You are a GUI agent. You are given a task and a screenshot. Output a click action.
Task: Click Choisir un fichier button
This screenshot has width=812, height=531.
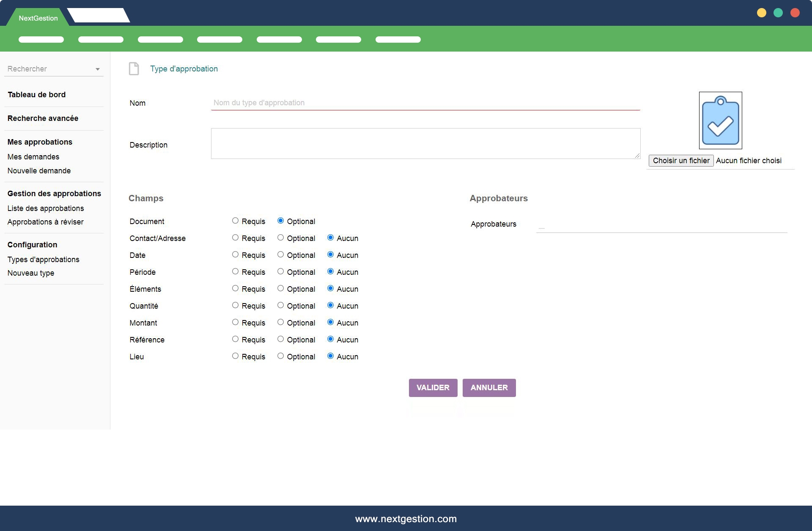(x=681, y=161)
